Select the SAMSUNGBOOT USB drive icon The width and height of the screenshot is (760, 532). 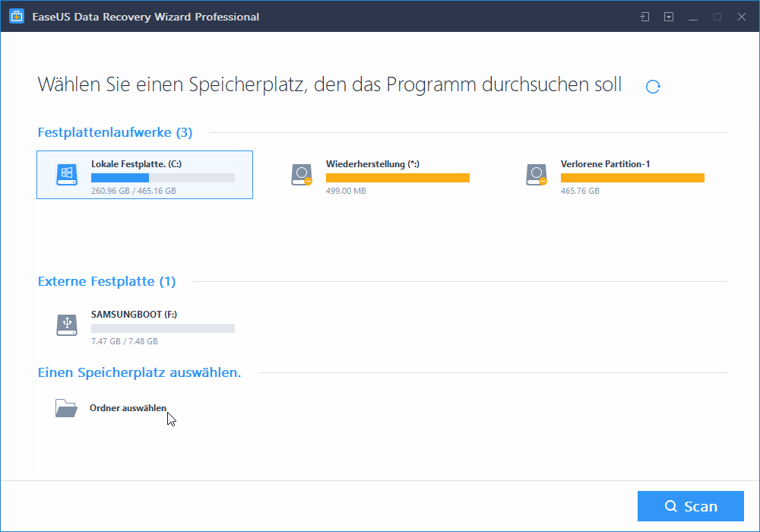point(67,325)
